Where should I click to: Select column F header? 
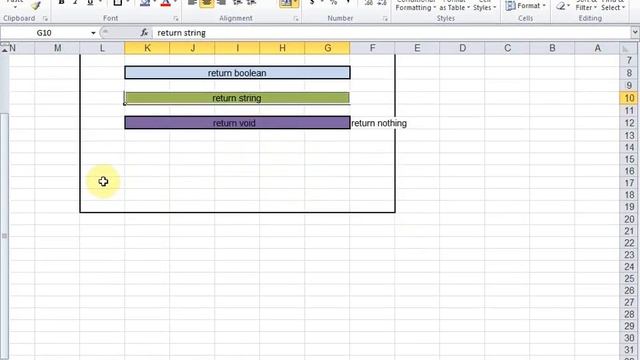coord(372,48)
